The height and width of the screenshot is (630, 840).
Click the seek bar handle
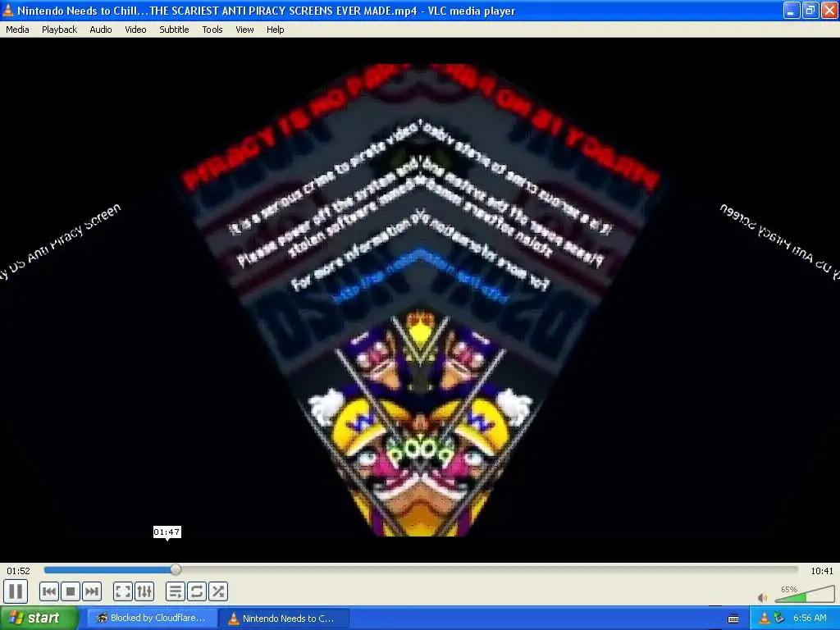(176, 570)
